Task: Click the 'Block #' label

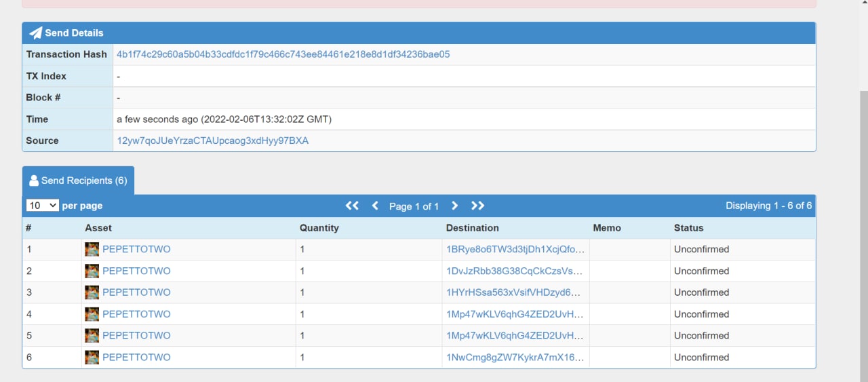Action: pos(43,98)
